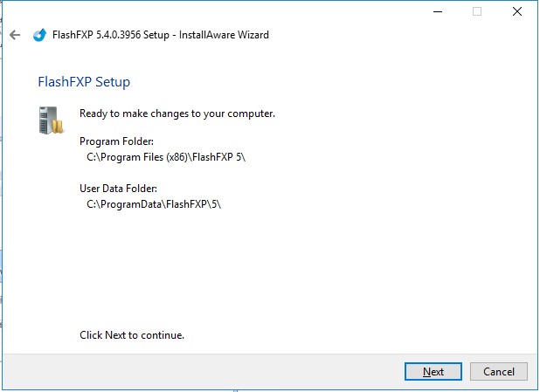Image resolution: width=540 pixels, height=392 pixels.
Task: Close the setup wizard window
Action: point(517,11)
